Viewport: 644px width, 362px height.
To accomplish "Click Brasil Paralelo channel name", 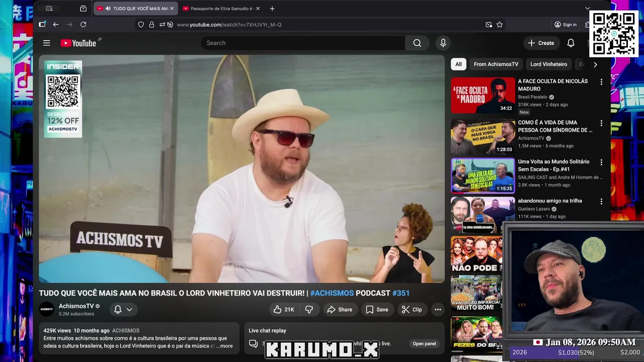I will point(533,97).
